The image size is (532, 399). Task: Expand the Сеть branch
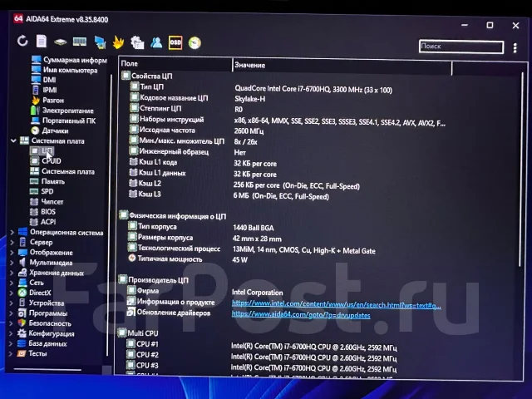(12, 283)
